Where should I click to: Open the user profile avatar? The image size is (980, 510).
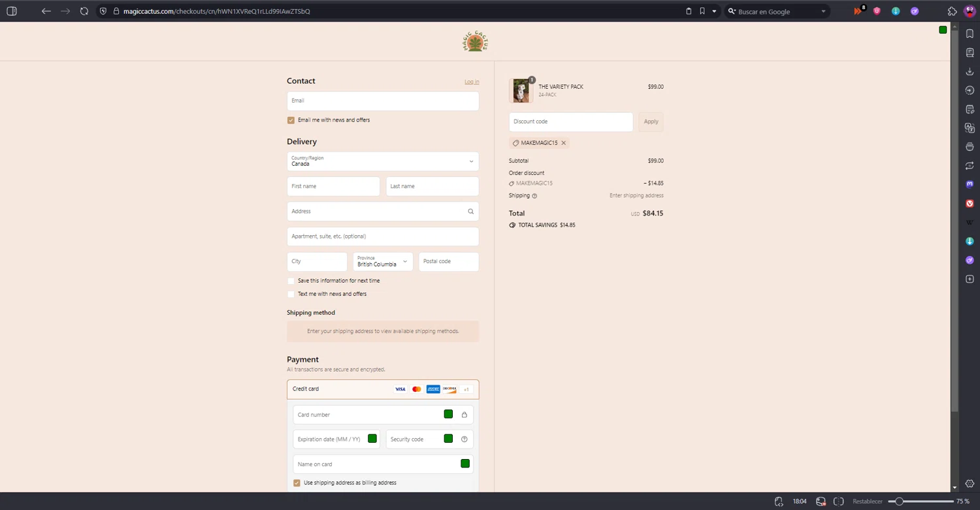click(x=970, y=11)
